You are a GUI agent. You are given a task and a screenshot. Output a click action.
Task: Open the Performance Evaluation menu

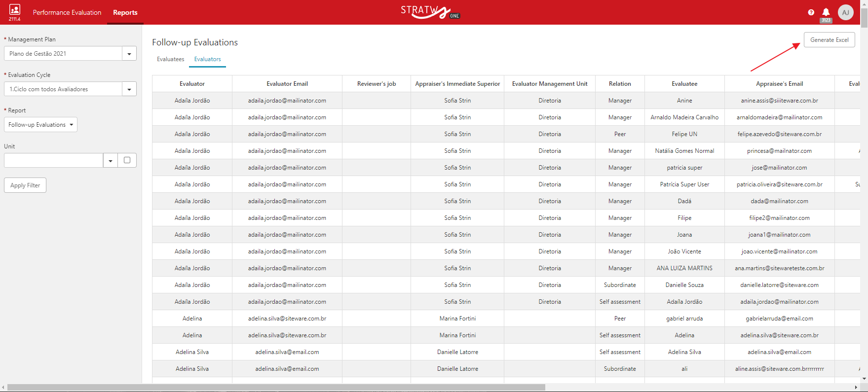click(x=67, y=12)
